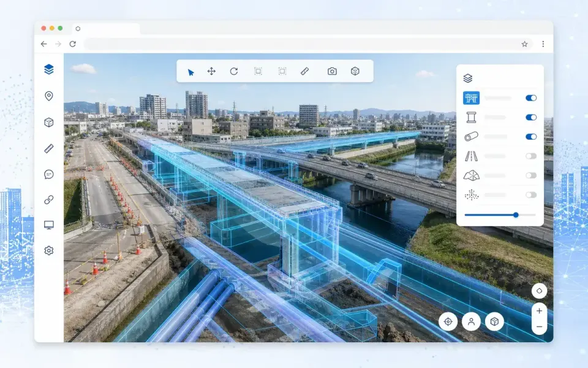The height and width of the screenshot is (368, 588).
Task: Select the point cloud layer icon
Action: pyautogui.click(x=472, y=195)
